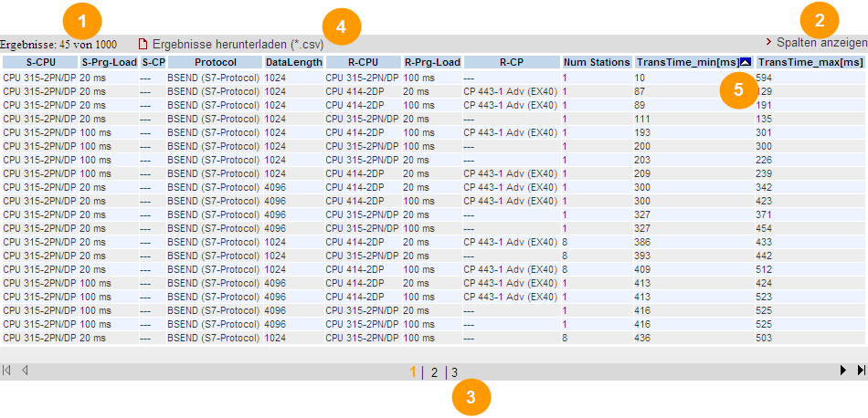Download results via Ergebnisse herunterladen (*.csv)
This screenshot has width=868, height=418.
[x=238, y=43]
